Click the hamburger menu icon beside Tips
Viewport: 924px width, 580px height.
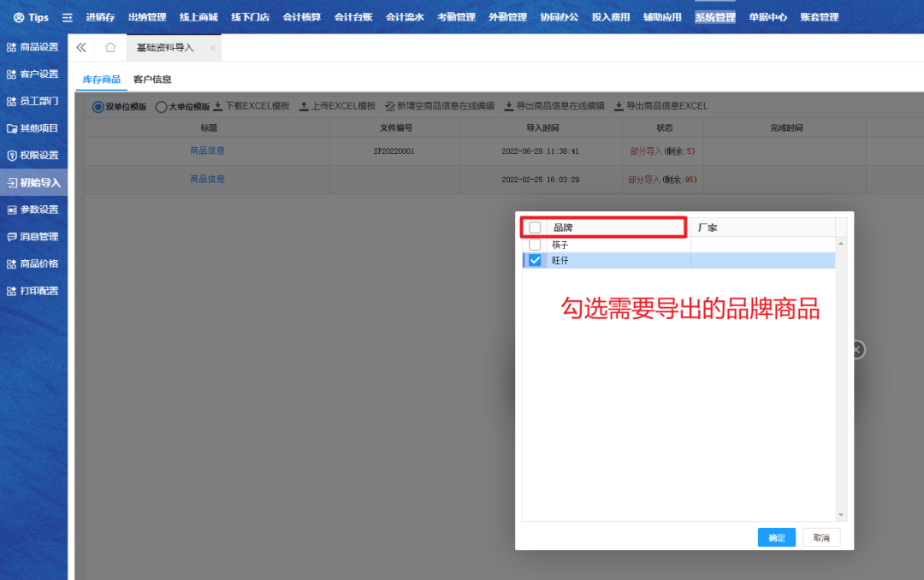68,17
